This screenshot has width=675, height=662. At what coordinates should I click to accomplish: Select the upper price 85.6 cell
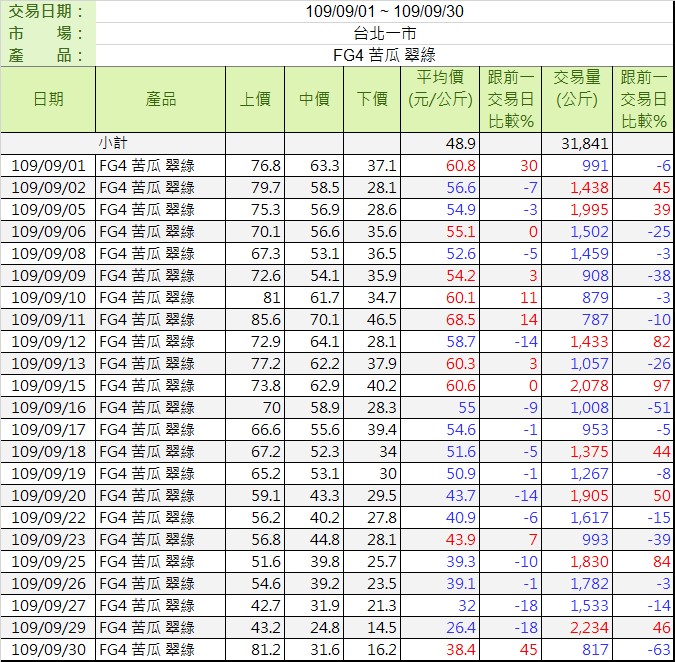[x=255, y=319]
